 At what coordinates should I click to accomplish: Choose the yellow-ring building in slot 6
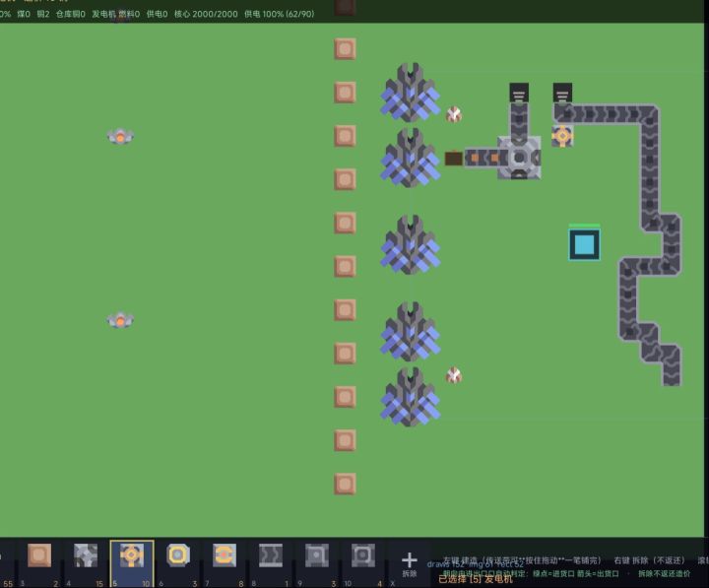177,555
